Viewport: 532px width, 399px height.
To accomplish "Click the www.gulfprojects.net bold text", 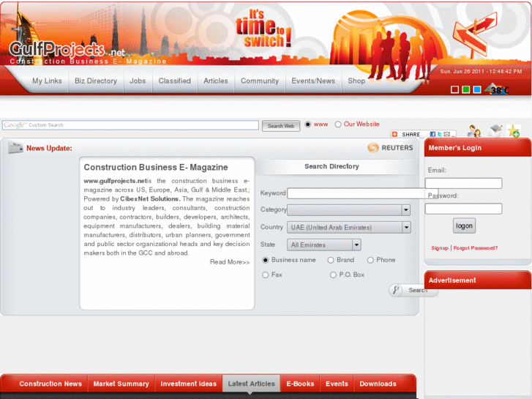I will coord(116,181).
